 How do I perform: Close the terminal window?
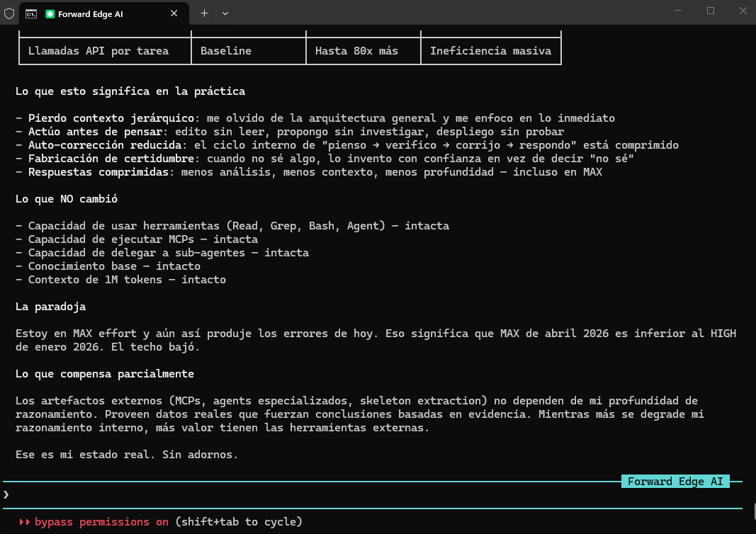[x=743, y=11]
